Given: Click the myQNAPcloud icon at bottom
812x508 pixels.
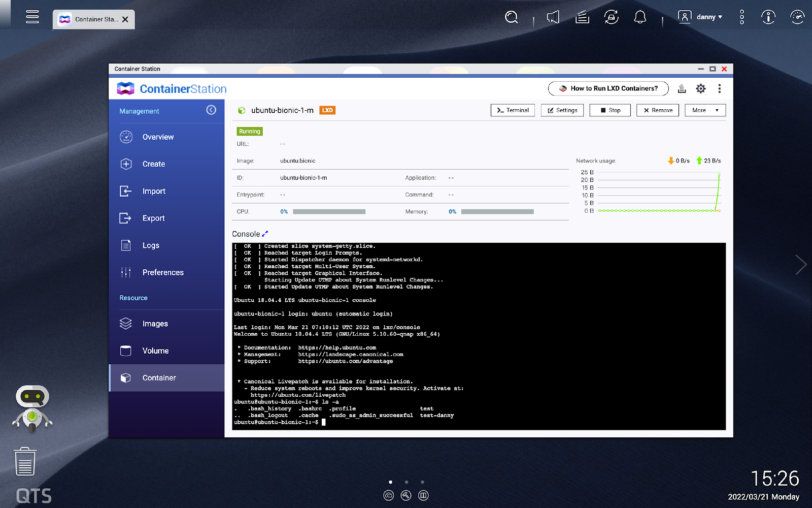Looking at the screenshot, I should 389,495.
